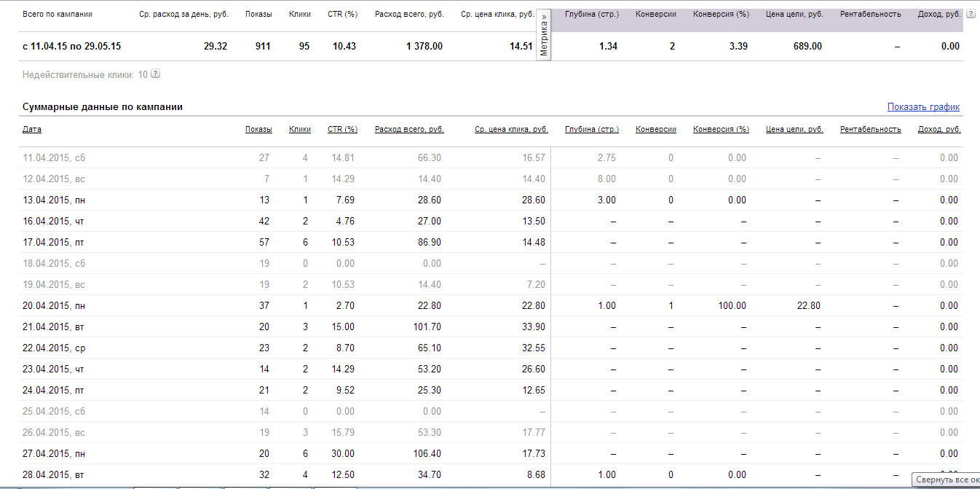Select the date row 23.04.2015, чт

click(x=54, y=369)
